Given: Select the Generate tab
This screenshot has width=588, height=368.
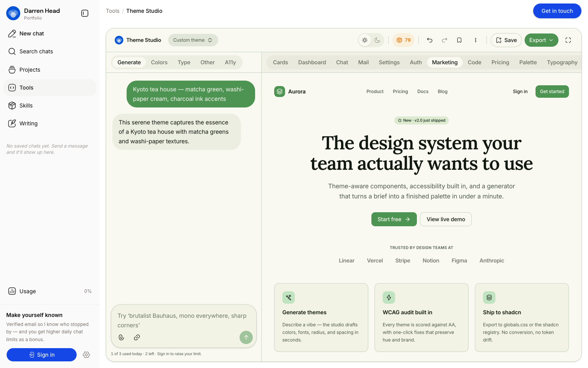Looking at the screenshot, I should (129, 62).
